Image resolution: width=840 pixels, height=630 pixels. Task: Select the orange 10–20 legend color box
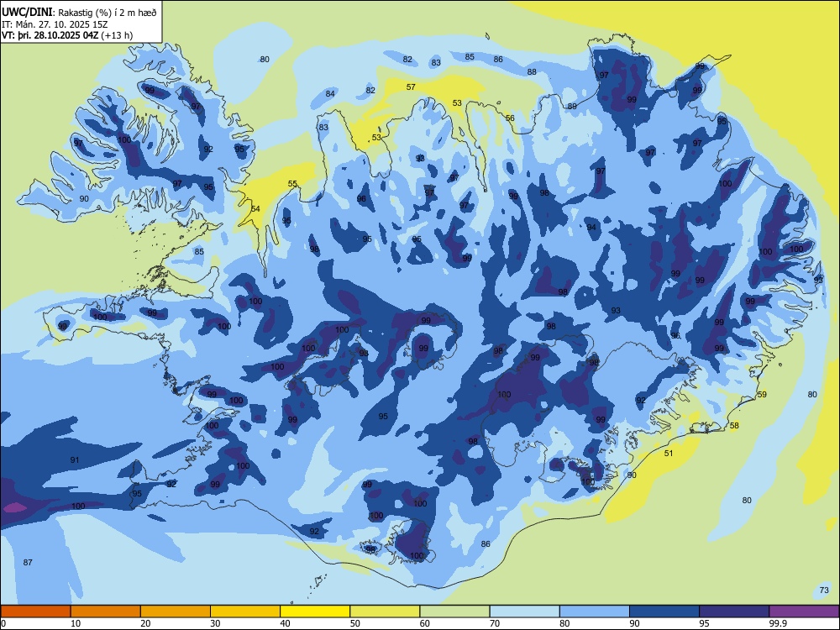(x=106, y=612)
